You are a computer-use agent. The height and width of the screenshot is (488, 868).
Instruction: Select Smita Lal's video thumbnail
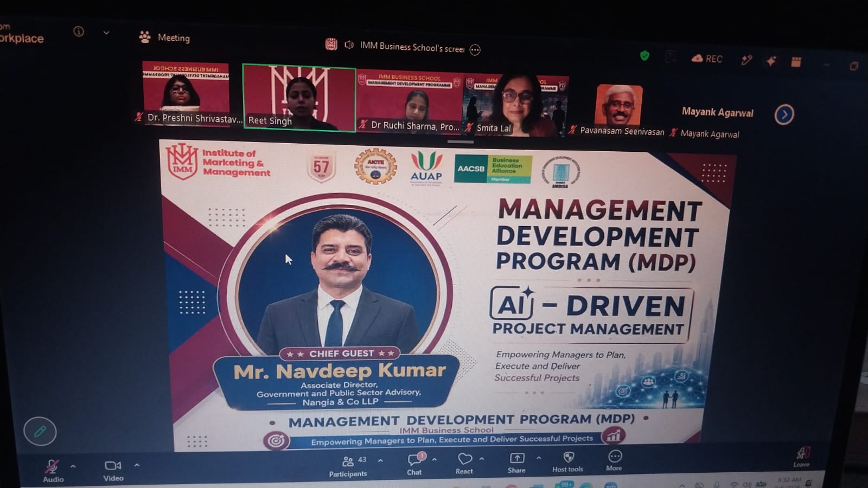point(515,106)
